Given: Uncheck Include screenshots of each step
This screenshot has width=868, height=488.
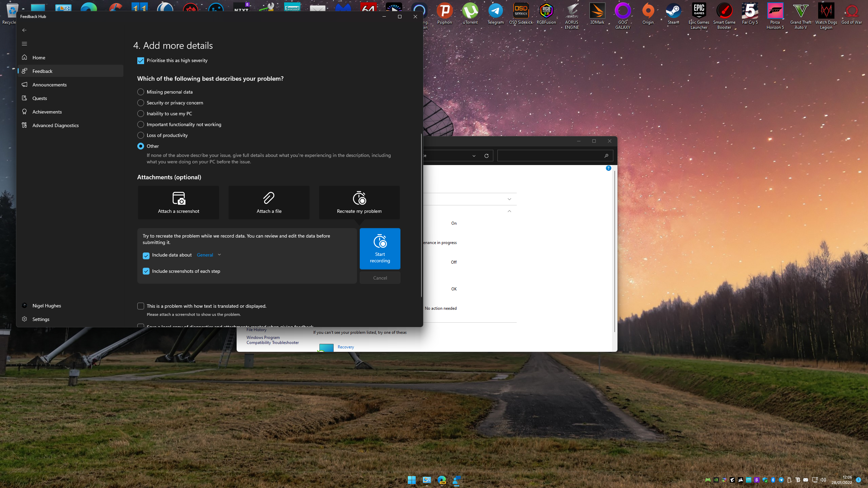Looking at the screenshot, I should [x=146, y=271].
